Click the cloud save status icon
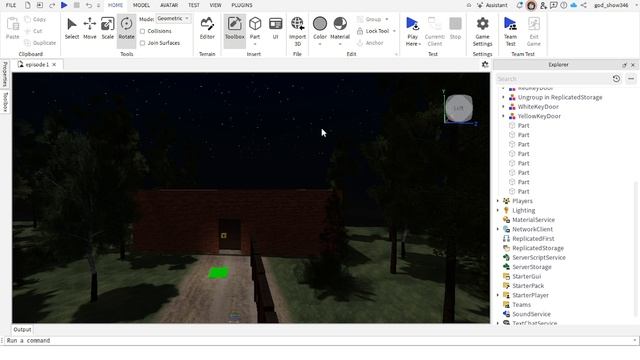This screenshot has width=640, height=360. tap(573, 5)
